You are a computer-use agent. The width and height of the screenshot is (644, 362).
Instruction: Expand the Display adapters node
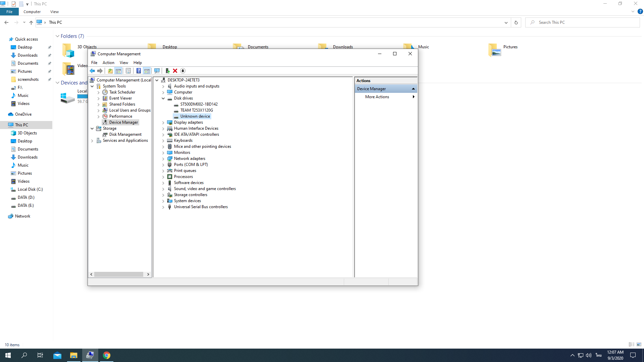click(163, 123)
